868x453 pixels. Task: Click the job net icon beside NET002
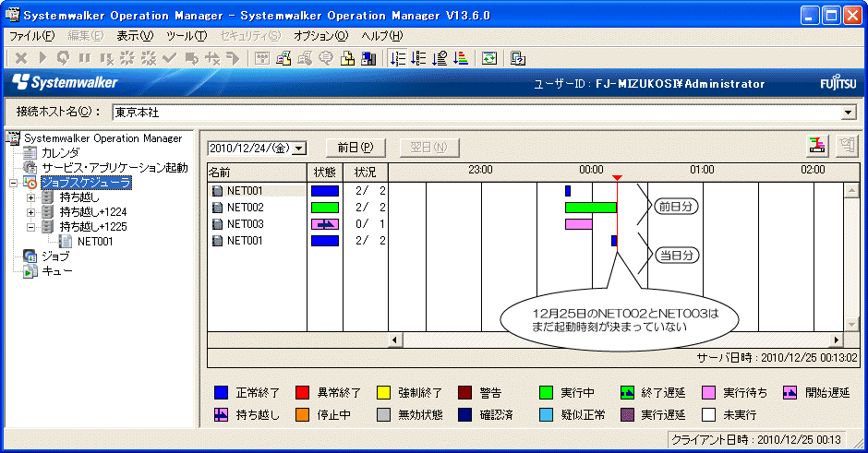coord(218,208)
